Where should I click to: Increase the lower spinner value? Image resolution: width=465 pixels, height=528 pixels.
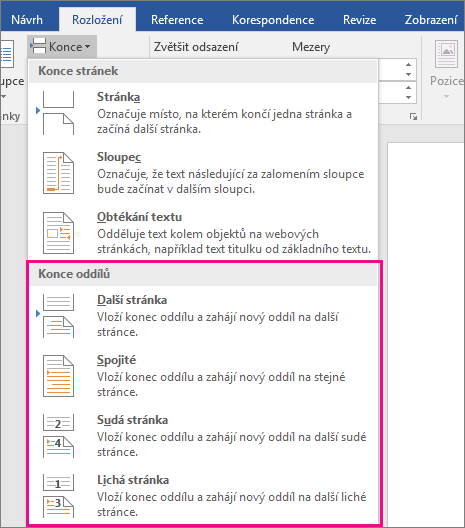[408, 88]
